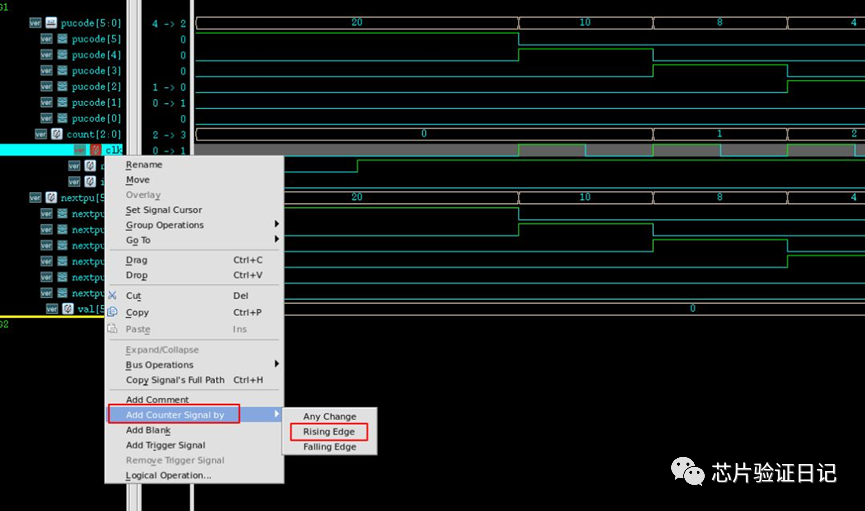Select the pucode[0] signal
This screenshot has height=511, width=865.
(96, 119)
